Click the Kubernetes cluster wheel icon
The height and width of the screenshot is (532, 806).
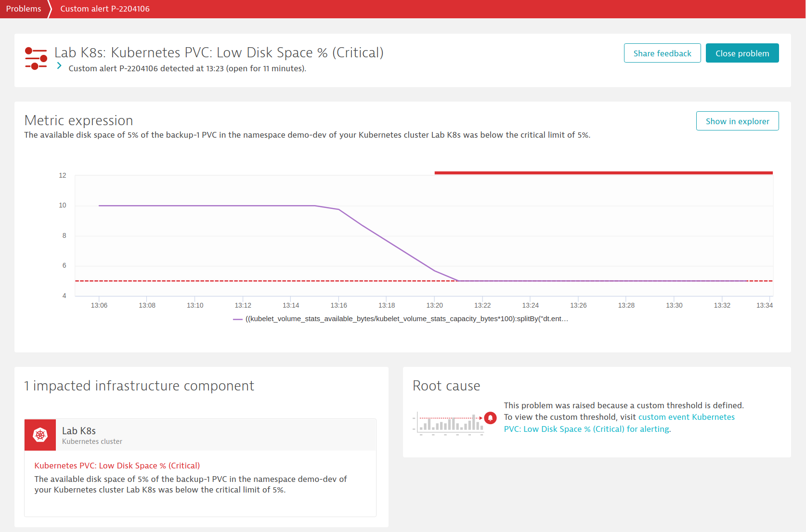pyautogui.click(x=40, y=435)
